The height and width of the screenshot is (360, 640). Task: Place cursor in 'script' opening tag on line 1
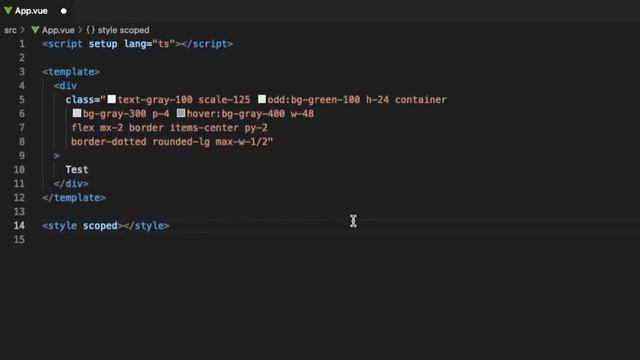click(65, 44)
